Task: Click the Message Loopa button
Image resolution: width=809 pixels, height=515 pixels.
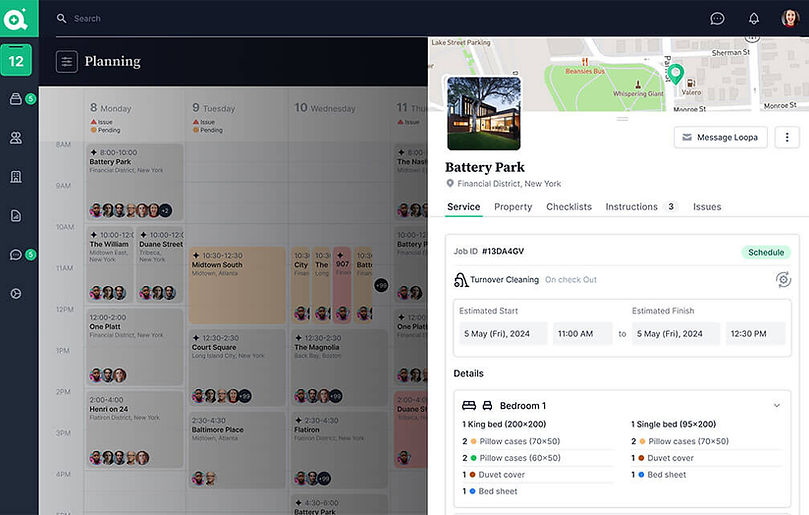Action: pyautogui.click(x=720, y=137)
